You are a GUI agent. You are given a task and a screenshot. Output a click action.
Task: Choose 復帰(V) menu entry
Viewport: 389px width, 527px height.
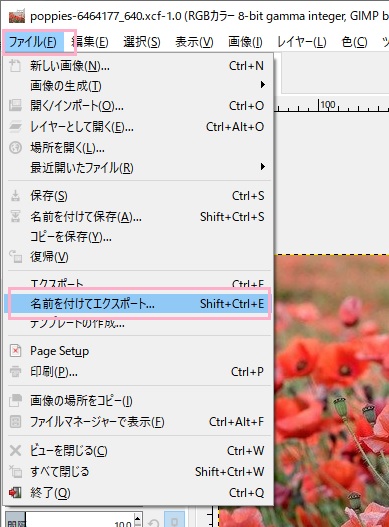click(139, 257)
